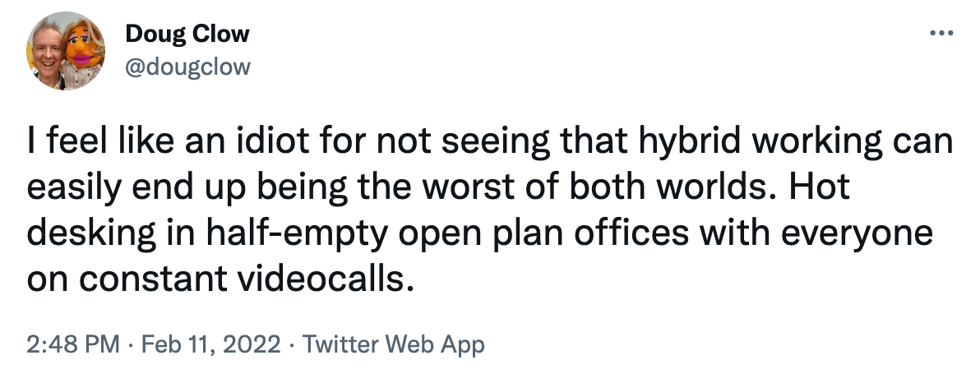Viewport: 980px width, 383px height.
Task: Click "desking" in the tweet text
Action: pyautogui.click(x=83, y=236)
